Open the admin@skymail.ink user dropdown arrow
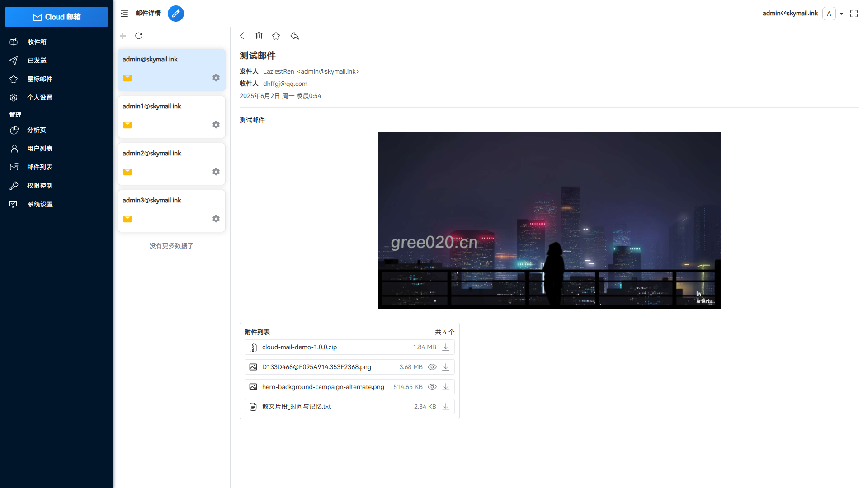Image resolution: width=868 pixels, height=488 pixels. [x=841, y=14]
